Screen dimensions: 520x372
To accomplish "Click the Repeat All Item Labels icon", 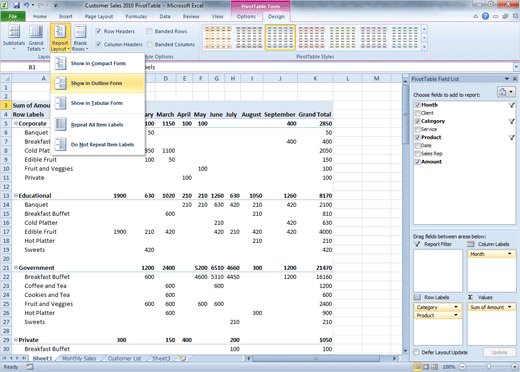I will [60, 124].
